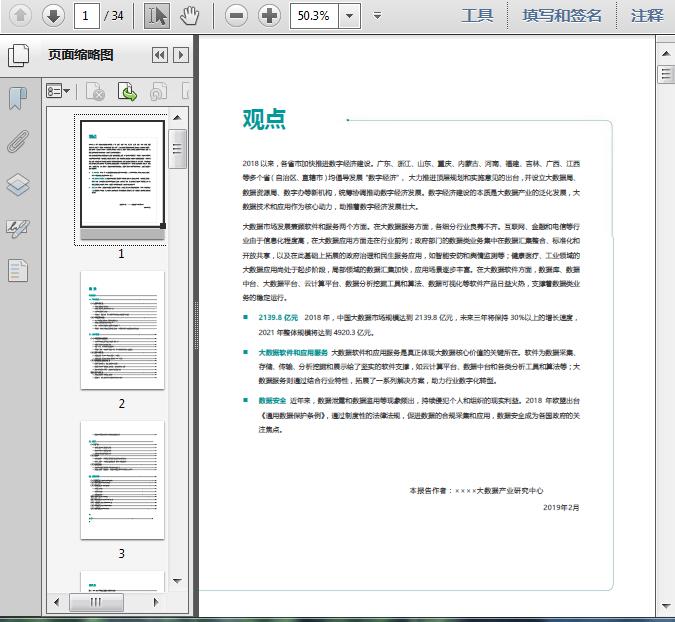Image resolution: width=675 pixels, height=622 pixels.
Task: Click thumbnail panel left scroll arrow
Action: [56, 602]
